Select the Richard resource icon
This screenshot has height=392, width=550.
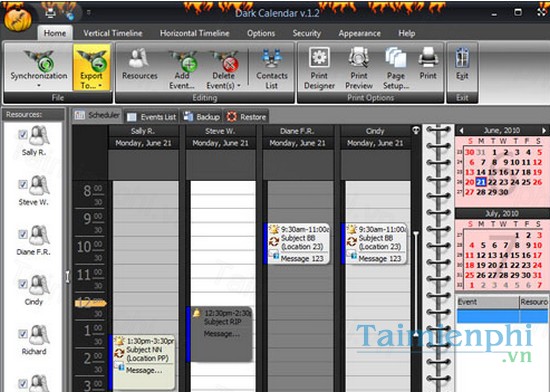pos(39,334)
